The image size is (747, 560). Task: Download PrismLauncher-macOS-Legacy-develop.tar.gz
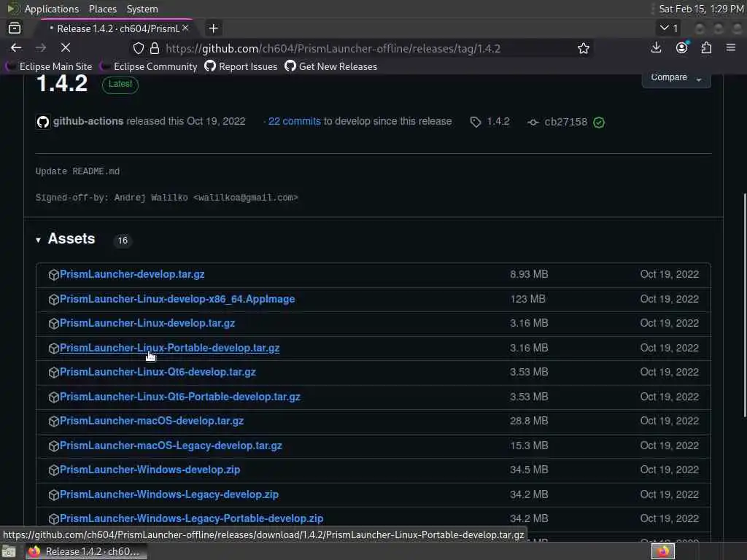click(x=171, y=446)
